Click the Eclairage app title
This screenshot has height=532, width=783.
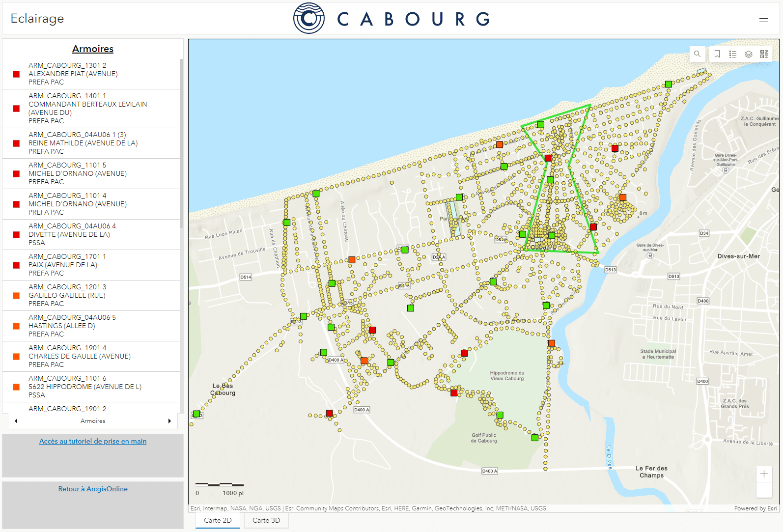pyautogui.click(x=37, y=19)
